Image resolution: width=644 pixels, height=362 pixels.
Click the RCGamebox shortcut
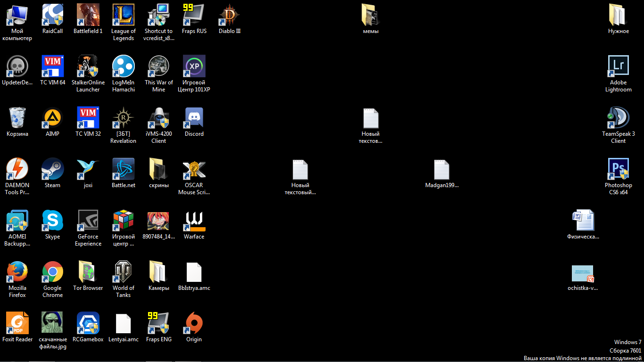(88, 323)
